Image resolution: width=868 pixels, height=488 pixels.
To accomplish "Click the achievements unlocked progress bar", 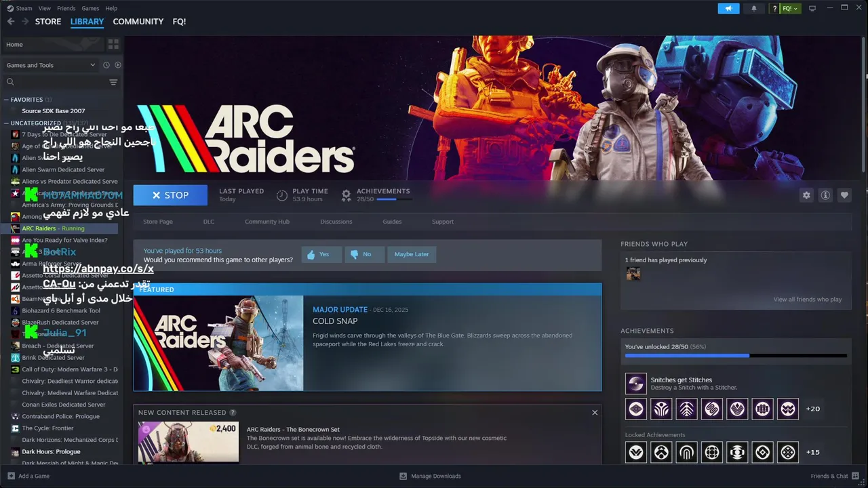I will point(736,355).
